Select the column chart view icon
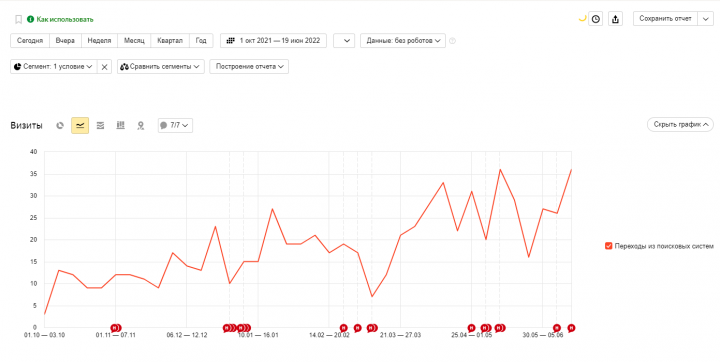 [x=120, y=125]
